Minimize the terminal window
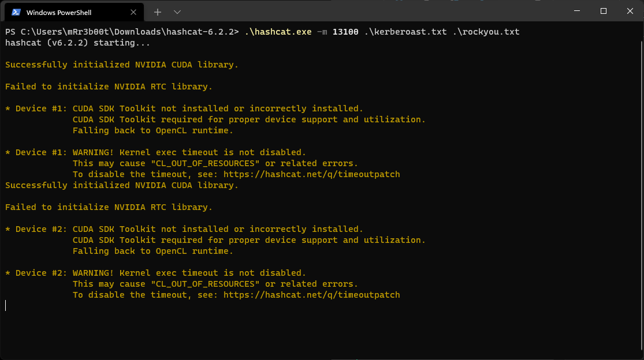644x360 pixels. tap(576, 11)
